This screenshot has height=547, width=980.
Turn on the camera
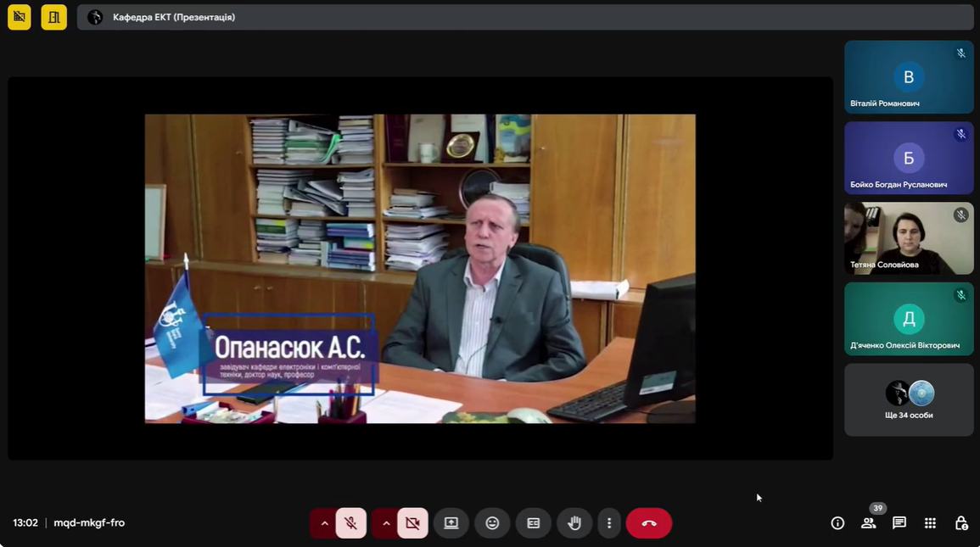413,523
